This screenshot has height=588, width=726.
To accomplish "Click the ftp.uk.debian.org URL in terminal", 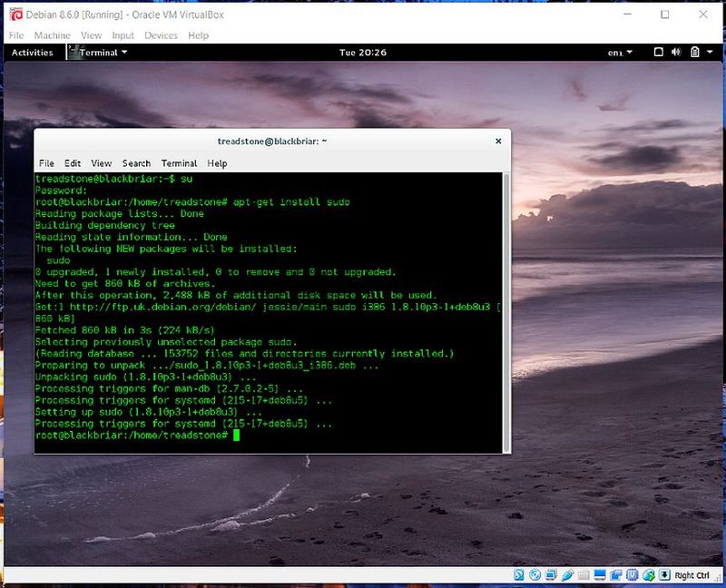I will [162, 307].
